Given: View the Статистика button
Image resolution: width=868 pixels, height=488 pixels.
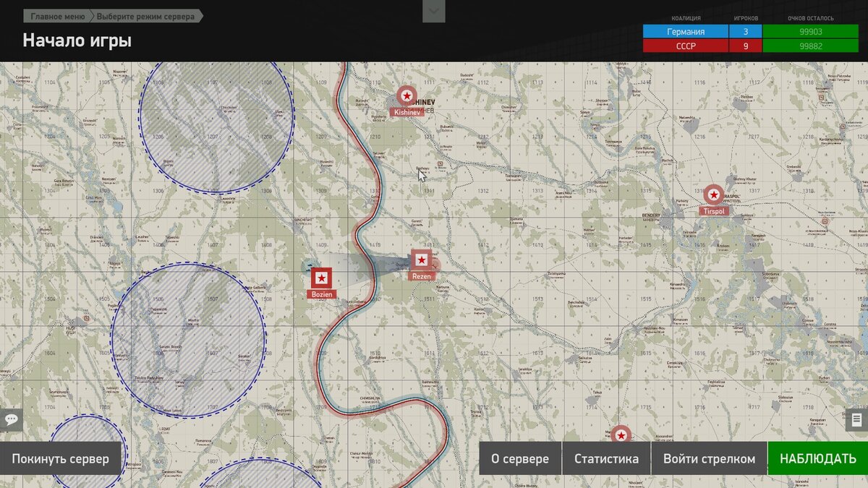Looking at the screenshot, I should pyautogui.click(x=606, y=459).
